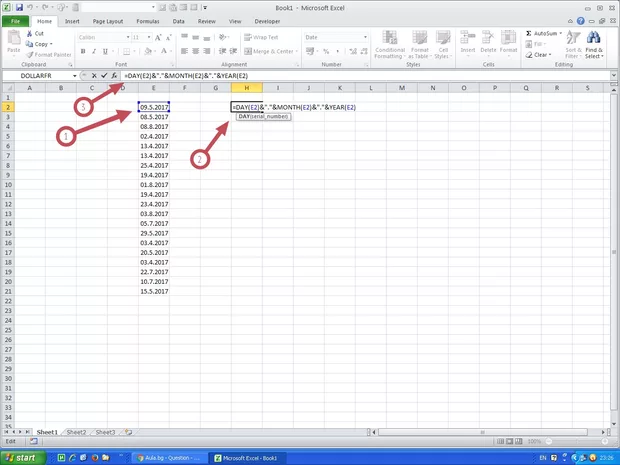
Task: Click Increase Indent icon
Action: 233,51
